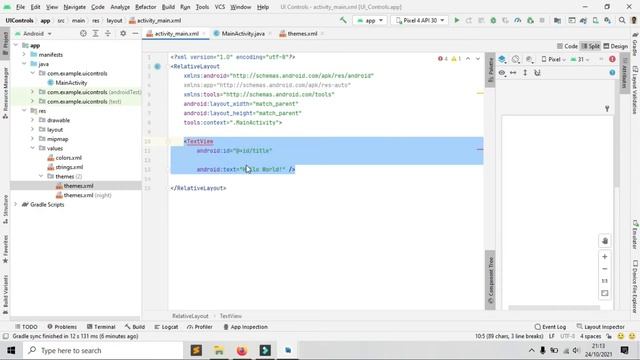Hide the Project panel with minus icon
Screen dimensions: 640x360
point(135,33)
